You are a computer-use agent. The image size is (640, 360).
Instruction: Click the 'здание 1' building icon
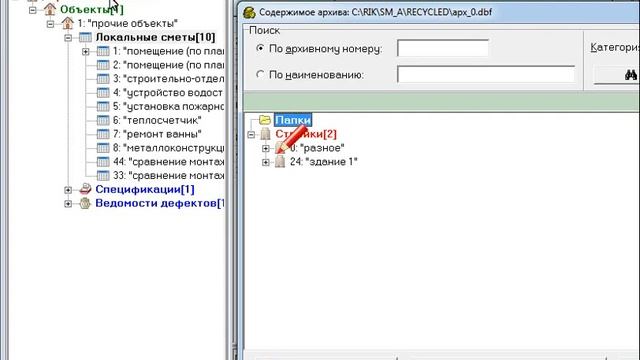pyautogui.click(x=280, y=162)
